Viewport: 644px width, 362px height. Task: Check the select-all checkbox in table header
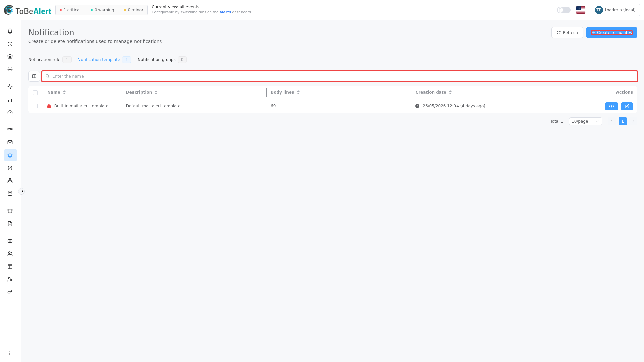point(35,92)
